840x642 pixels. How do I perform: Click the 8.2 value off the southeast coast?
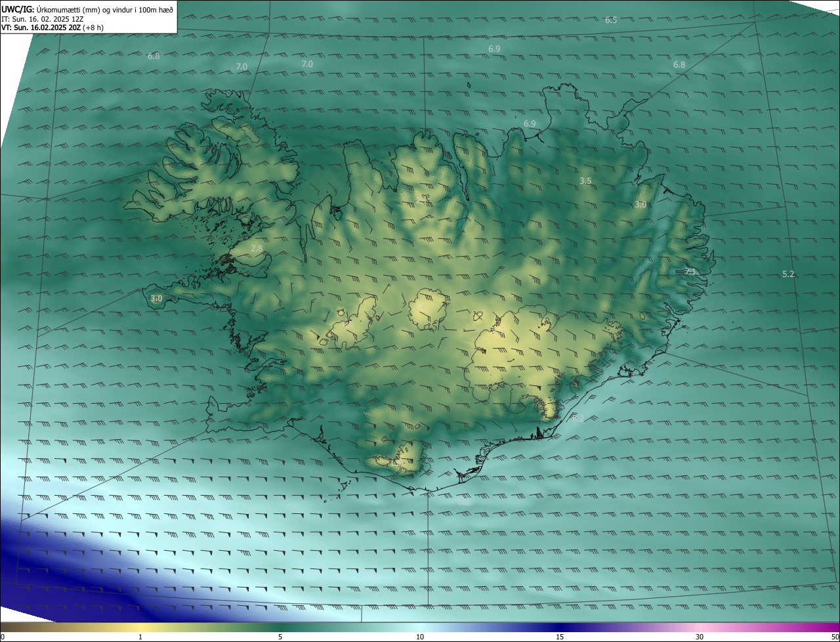(x=577, y=417)
